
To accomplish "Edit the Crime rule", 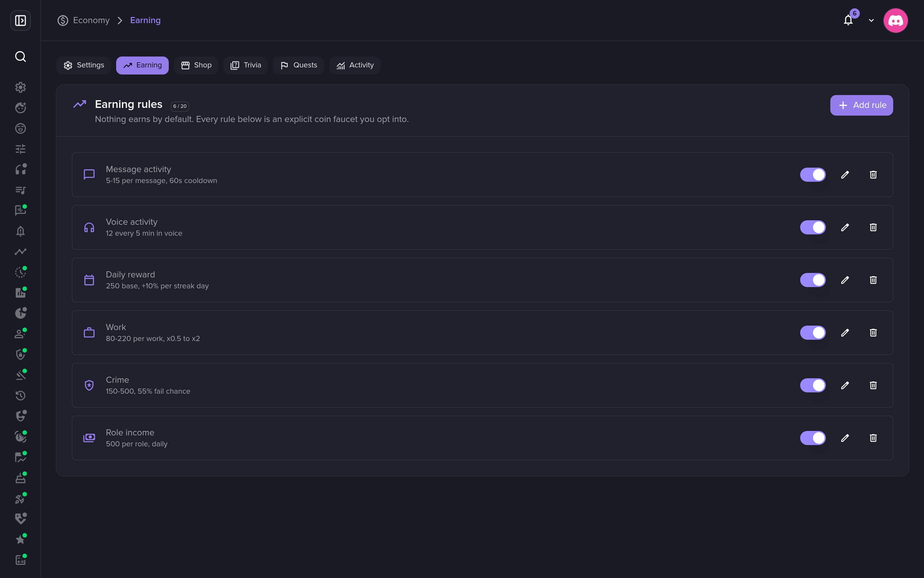I will click(845, 385).
